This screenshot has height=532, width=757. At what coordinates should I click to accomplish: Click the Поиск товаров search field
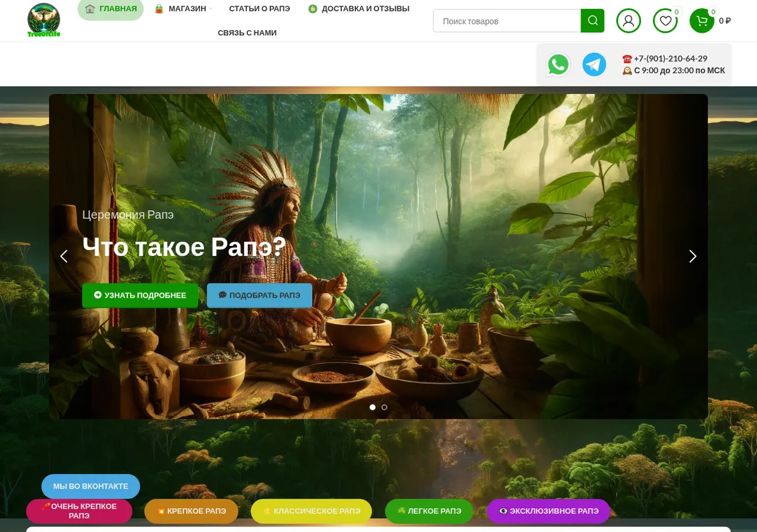pos(507,21)
